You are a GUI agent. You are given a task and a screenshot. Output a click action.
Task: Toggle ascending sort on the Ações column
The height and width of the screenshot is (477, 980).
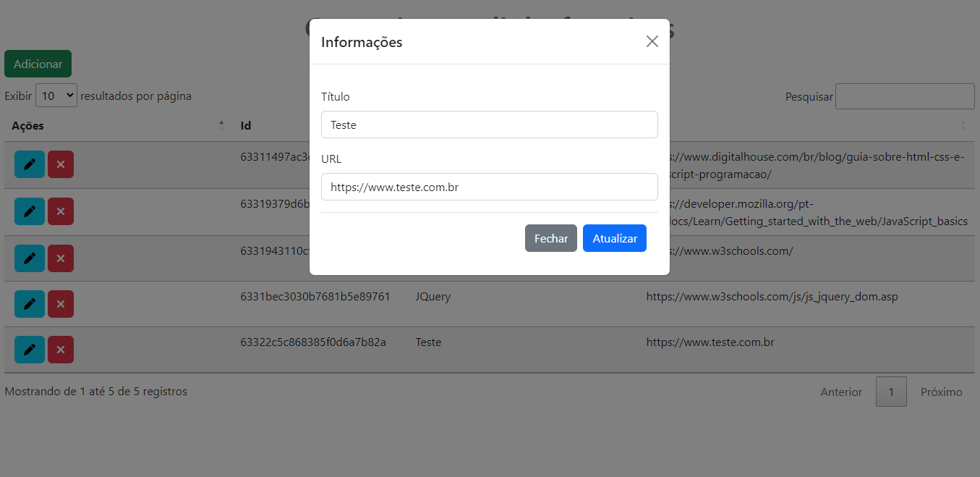(x=221, y=124)
